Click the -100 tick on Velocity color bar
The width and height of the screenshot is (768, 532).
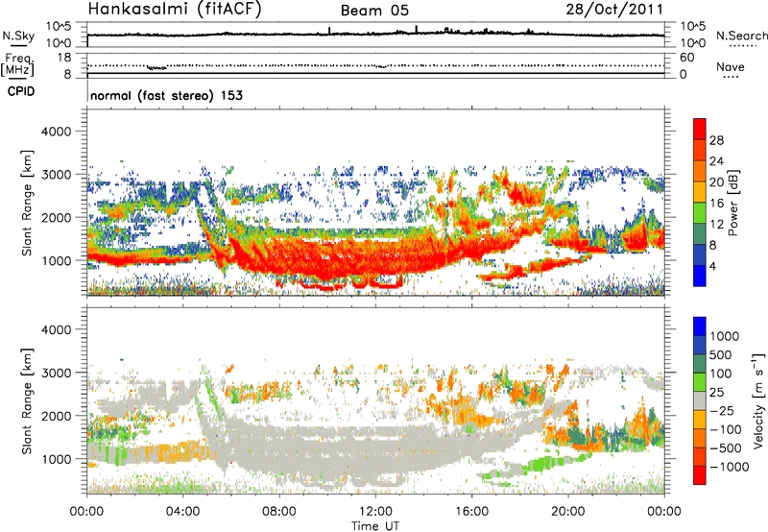[x=726, y=429]
